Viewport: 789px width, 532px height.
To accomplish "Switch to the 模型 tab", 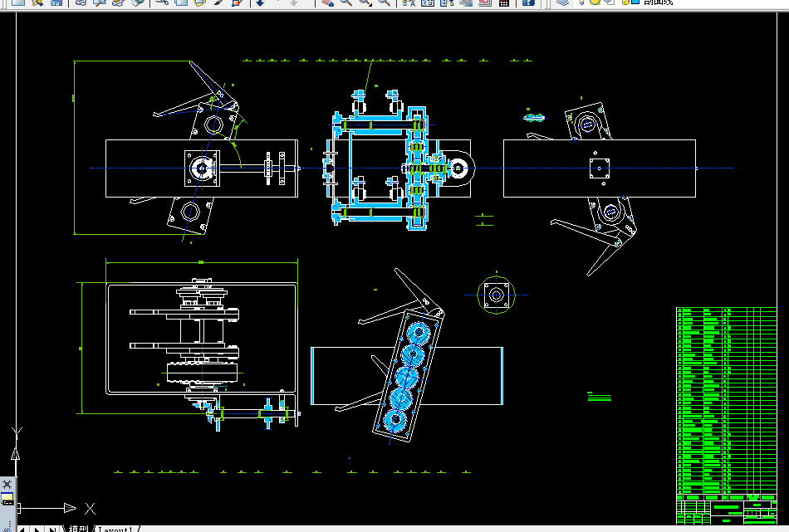I will click(x=79, y=529).
